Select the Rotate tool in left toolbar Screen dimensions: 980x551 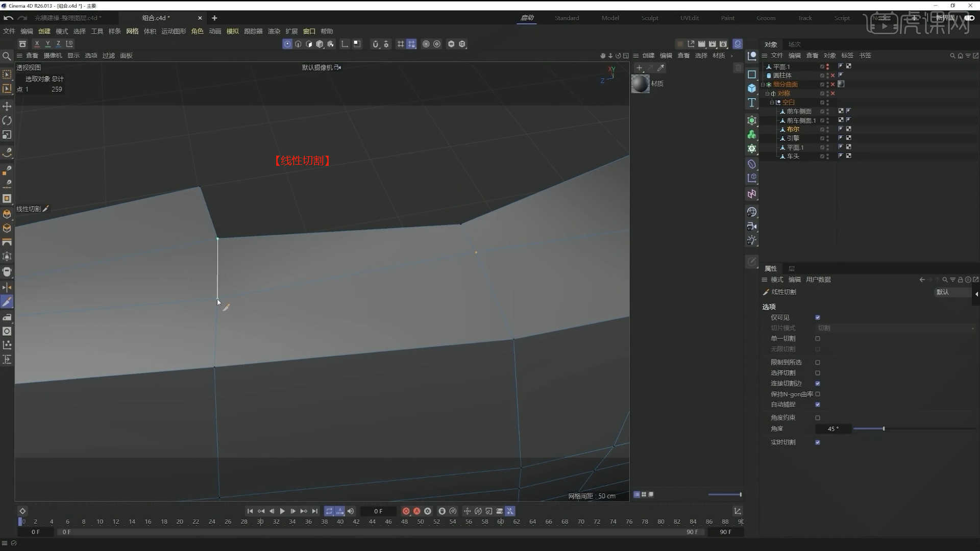pyautogui.click(x=7, y=120)
